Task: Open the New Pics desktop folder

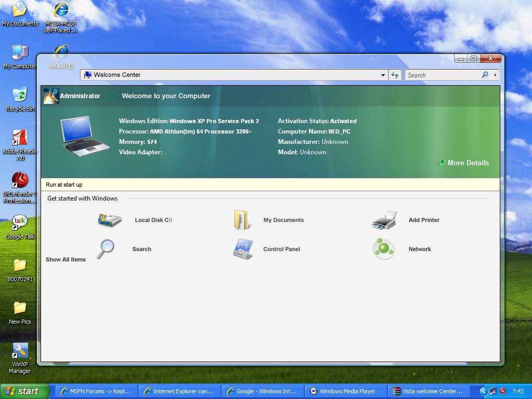Action: coord(20,313)
